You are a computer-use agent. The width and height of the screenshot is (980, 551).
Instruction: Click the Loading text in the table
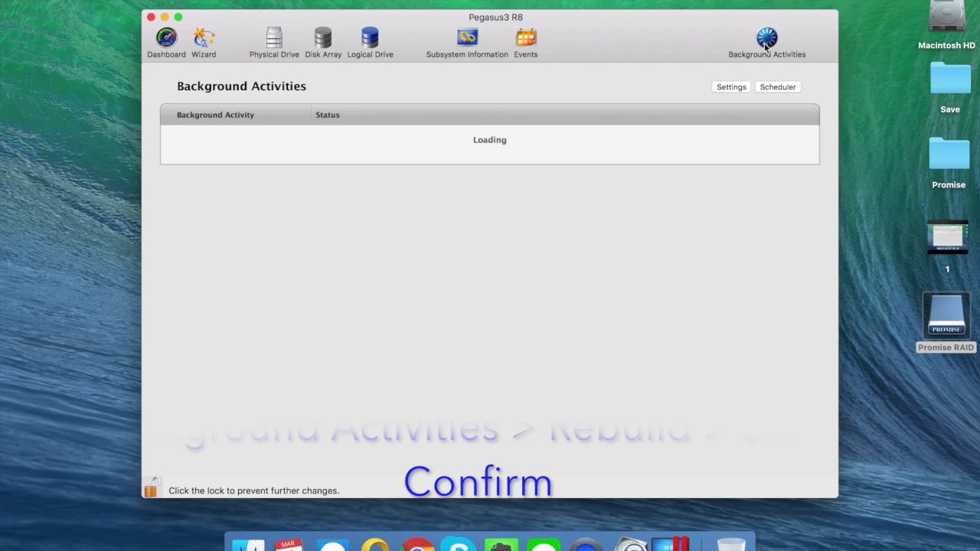(x=490, y=140)
